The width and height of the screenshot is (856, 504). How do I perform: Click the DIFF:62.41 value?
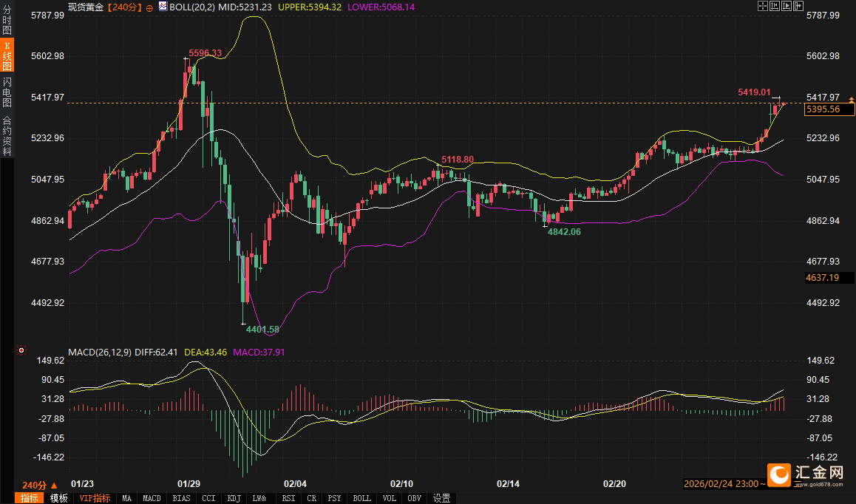pyautogui.click(x=156, y=353)
